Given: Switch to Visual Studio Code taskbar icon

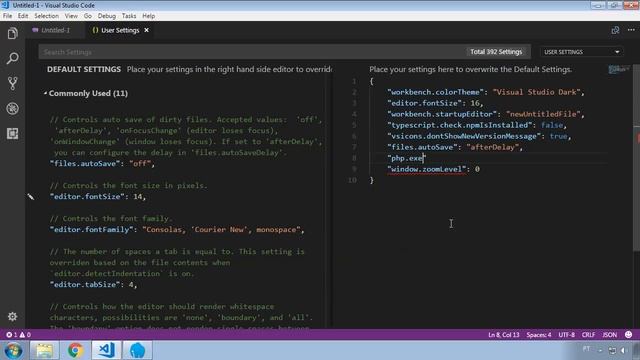Looking at the screenshot, I should (x=106, y=351).
